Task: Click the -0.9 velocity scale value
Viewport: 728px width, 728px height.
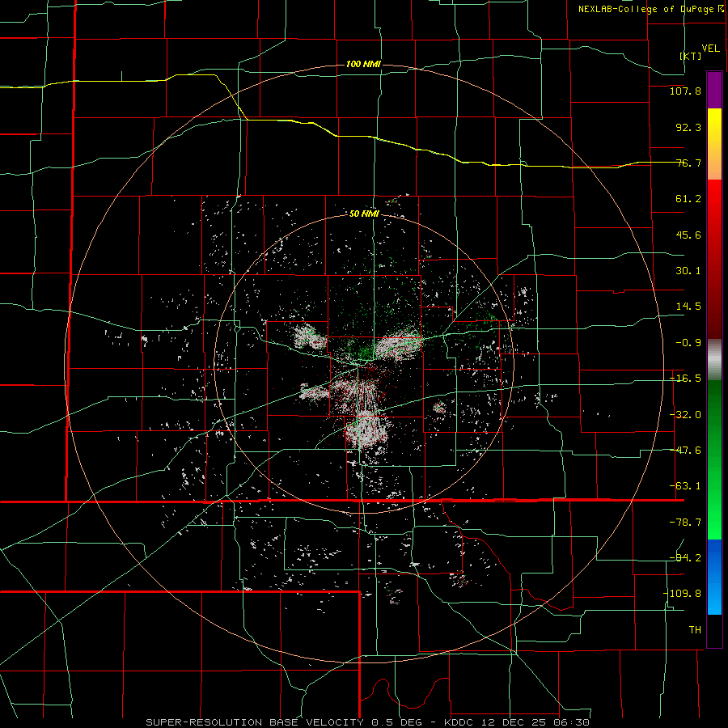Action: click(x=688, y=343)
